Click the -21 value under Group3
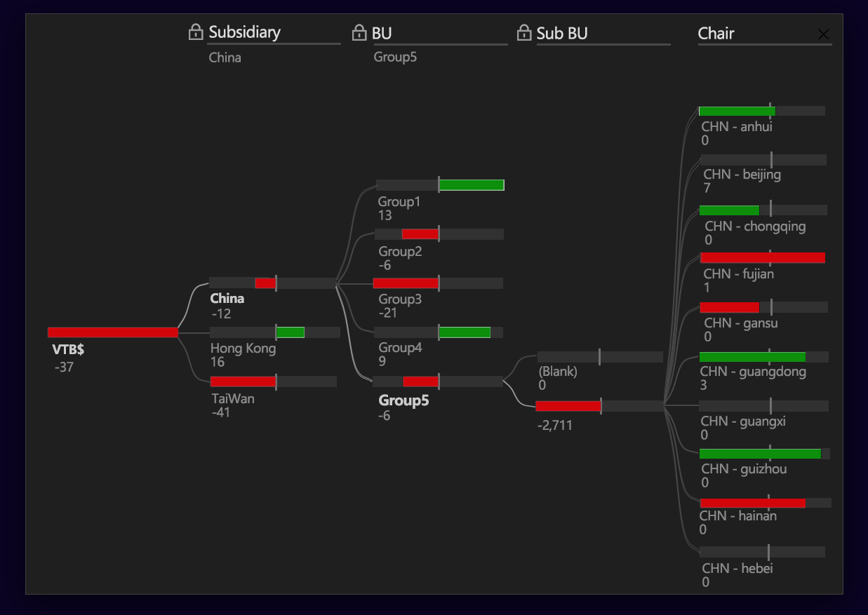Screen dimensions: 868x615 point(388,313)
